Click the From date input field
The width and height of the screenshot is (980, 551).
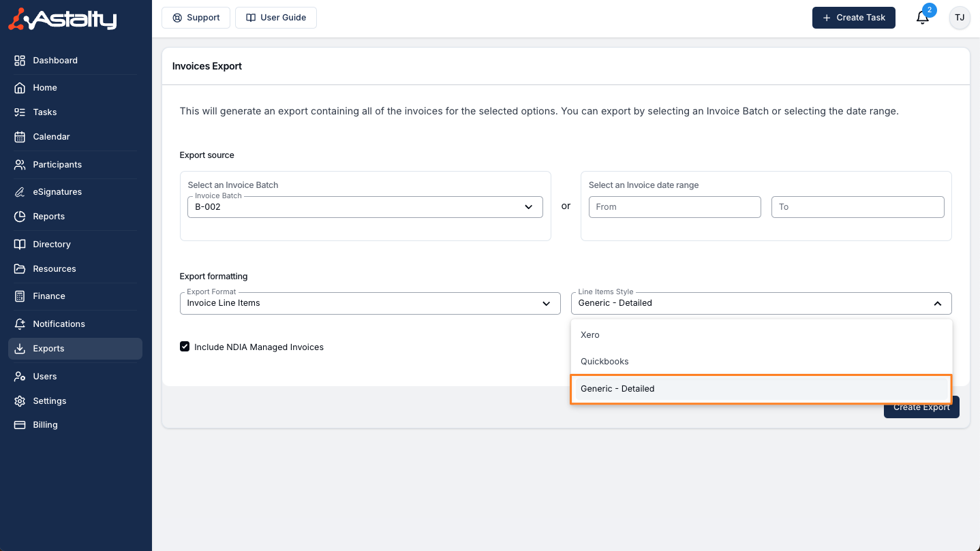pos(674,207)
